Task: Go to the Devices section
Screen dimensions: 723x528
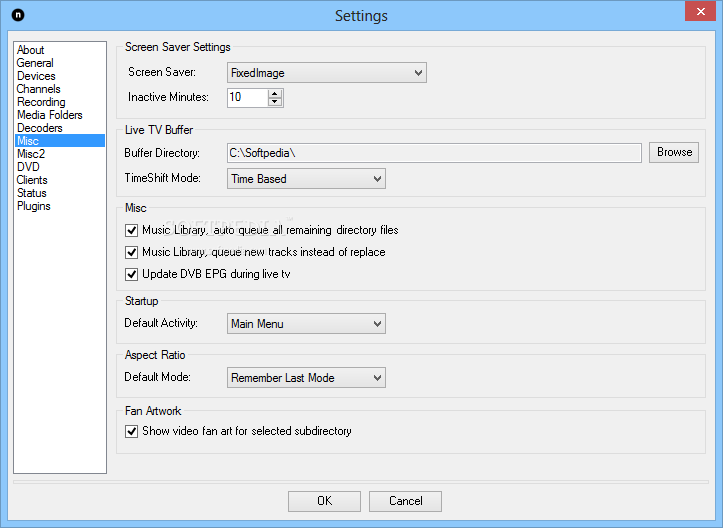Action: pos(36,76)
